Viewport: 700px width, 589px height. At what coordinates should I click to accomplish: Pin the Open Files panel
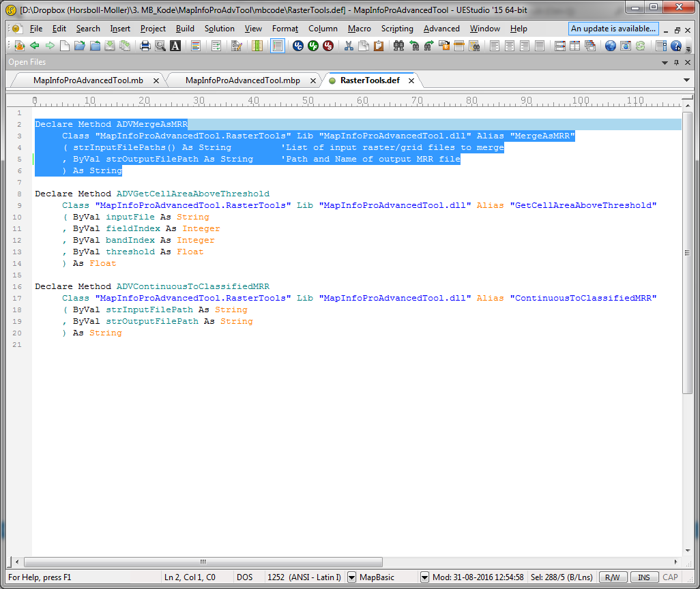(676, 63)
